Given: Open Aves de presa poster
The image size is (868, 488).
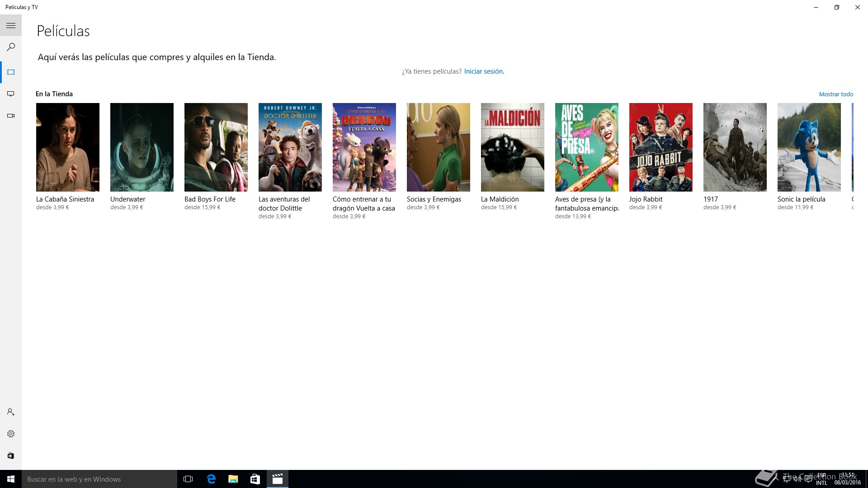Looking at the screenshot, I should (587, 147).
